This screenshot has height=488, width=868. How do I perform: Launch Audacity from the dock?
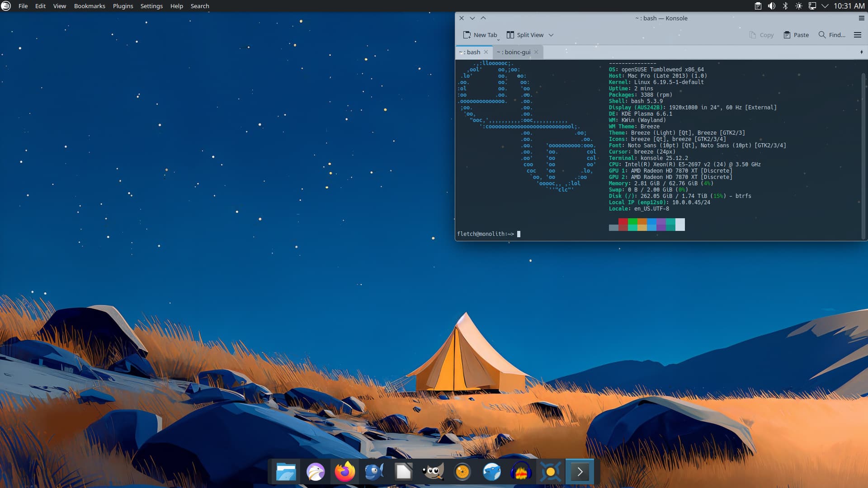521,472
